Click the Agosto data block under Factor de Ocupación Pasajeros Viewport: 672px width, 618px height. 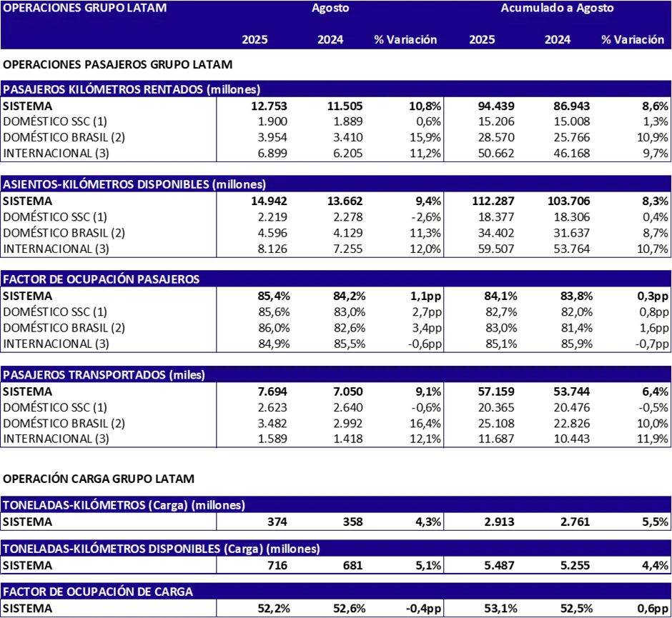pyautogui.click(x=329, y=320)
